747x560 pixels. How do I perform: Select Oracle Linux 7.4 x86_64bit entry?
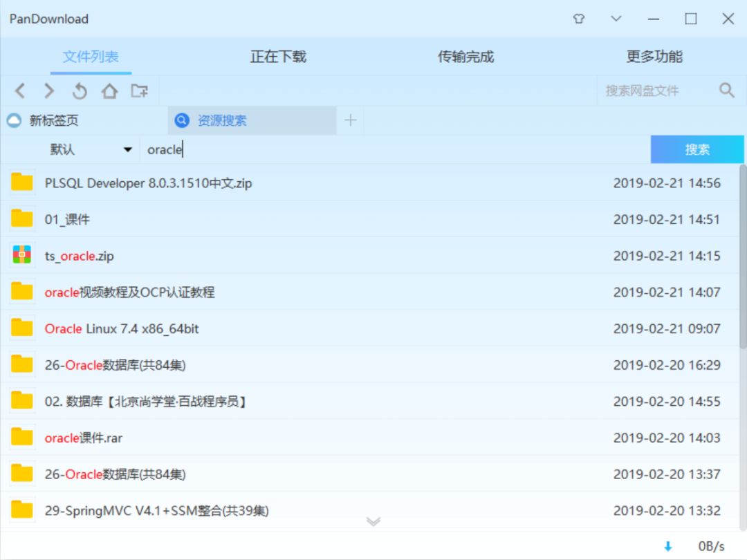coord(122,329)
